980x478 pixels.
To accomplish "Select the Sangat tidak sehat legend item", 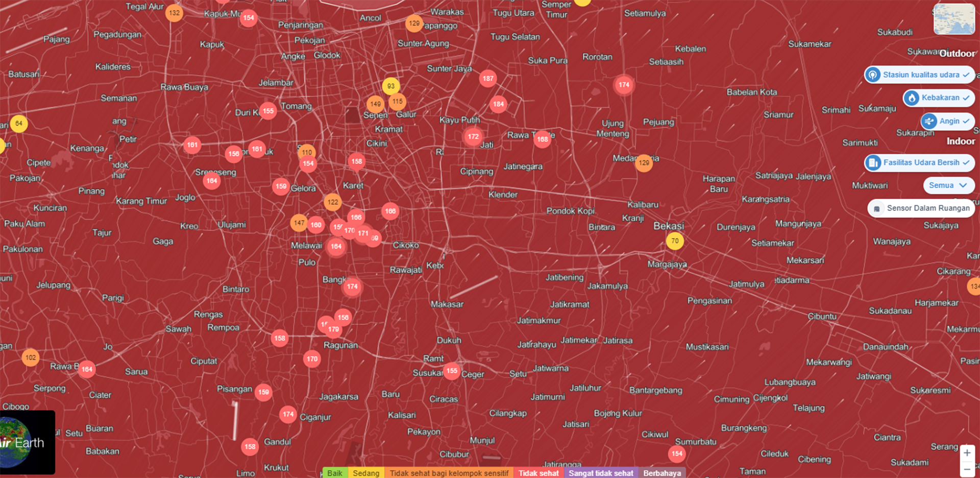I will tap(601, 473).
